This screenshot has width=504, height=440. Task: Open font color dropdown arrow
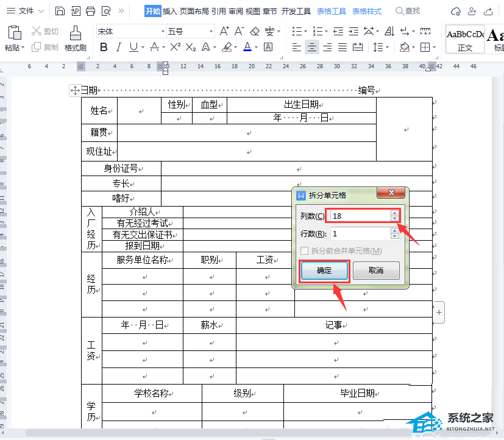[256, 48]
